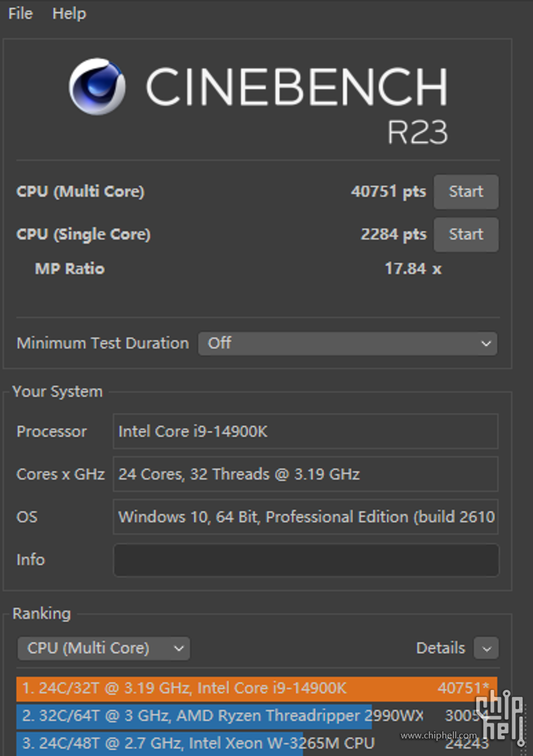Viewport: 533px width, 756px height.
Task: Open the Minimum Test Duration dropdown
Action: pyautogui.click(x=348, y=343)
